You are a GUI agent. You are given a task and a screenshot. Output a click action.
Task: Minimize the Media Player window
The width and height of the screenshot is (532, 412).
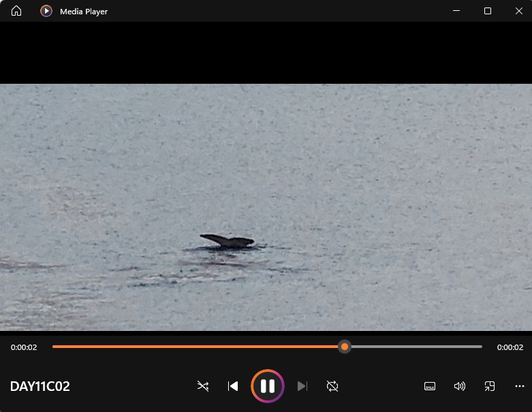(456, 11)
